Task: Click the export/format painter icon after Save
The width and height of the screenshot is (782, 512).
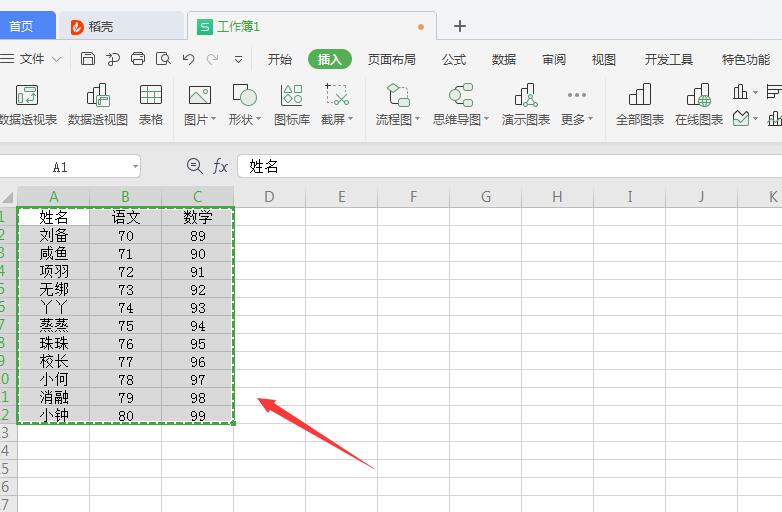Action: (113, 59)
